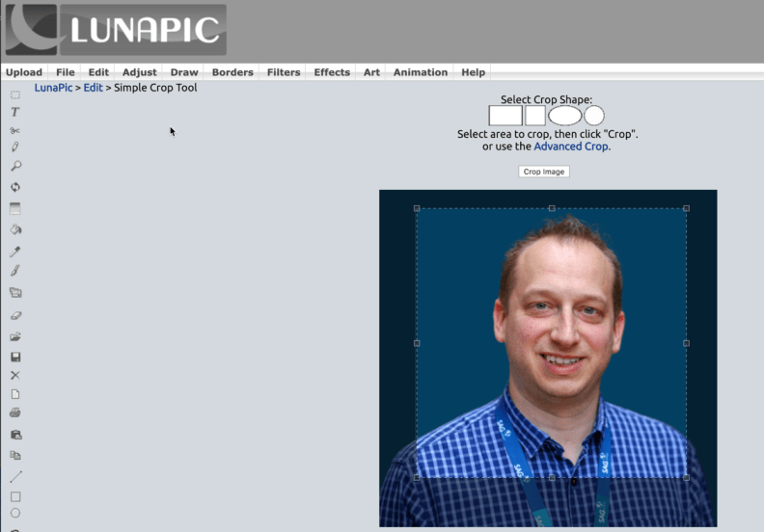Click the rotate arrows icon
This screenshot has height=532, width=764.
pyautogui.click(x=15, y=187)
